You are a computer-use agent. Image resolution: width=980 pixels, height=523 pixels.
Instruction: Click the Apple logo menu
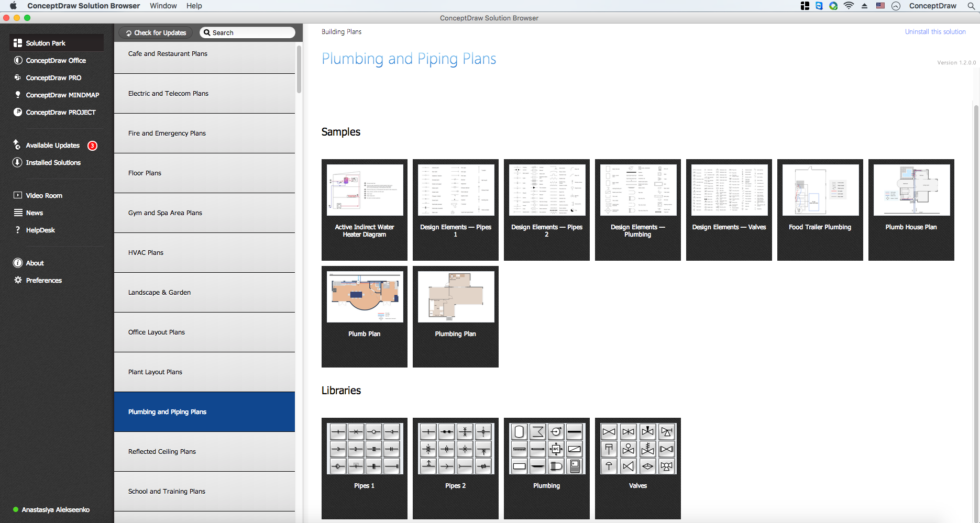13,6
